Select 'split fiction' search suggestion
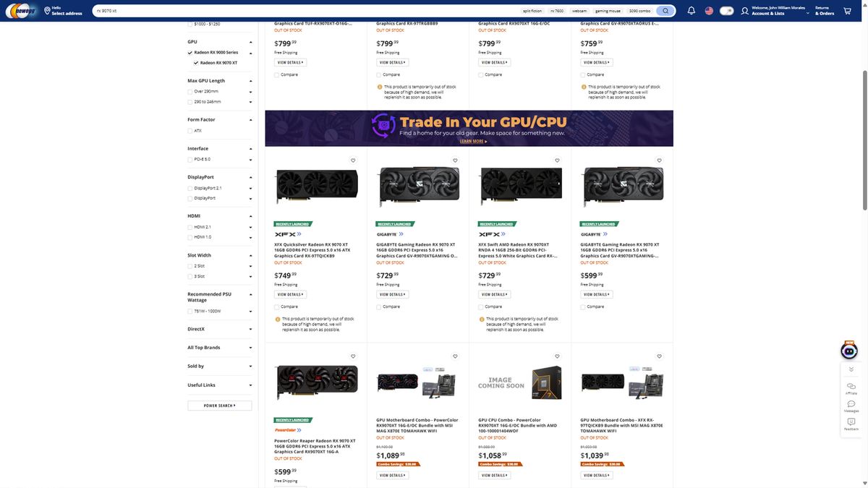The width and height of the screenshot is (868, 488). coord(532,11)
